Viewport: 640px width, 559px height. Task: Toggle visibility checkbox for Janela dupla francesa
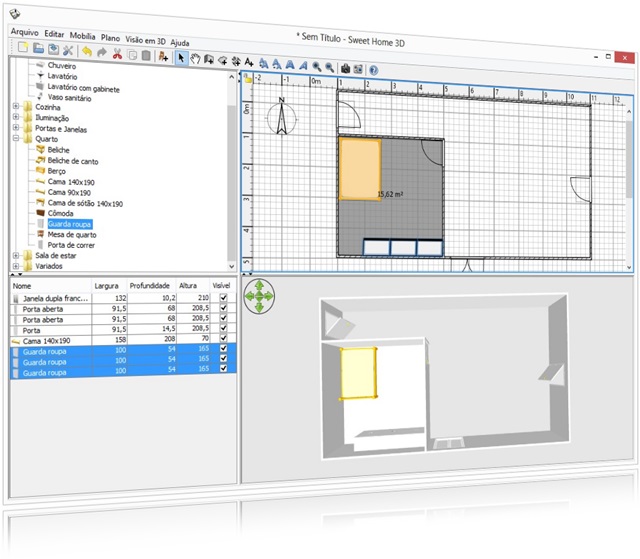point(223,297)
